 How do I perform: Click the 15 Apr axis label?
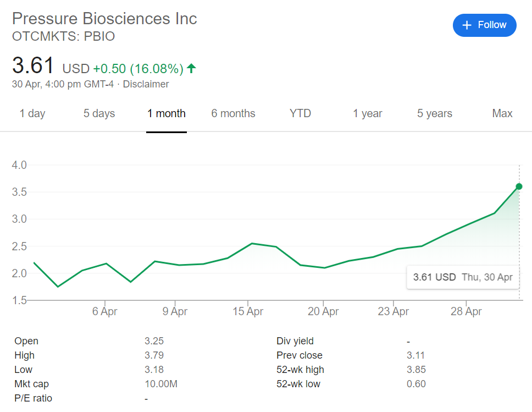pos(247,311)
